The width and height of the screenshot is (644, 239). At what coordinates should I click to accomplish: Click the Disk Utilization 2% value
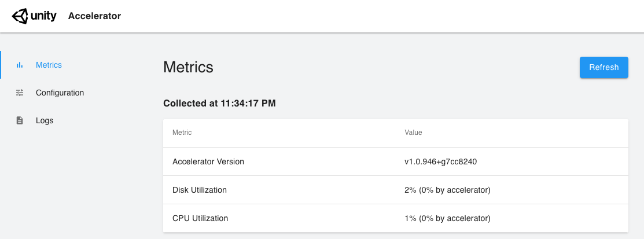tap(448, 190)
